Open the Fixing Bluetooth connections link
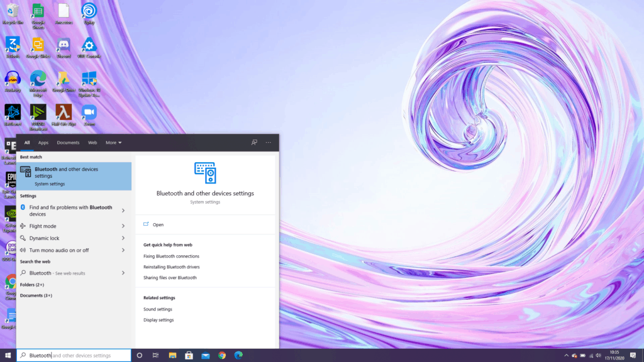 pos(171,256)
